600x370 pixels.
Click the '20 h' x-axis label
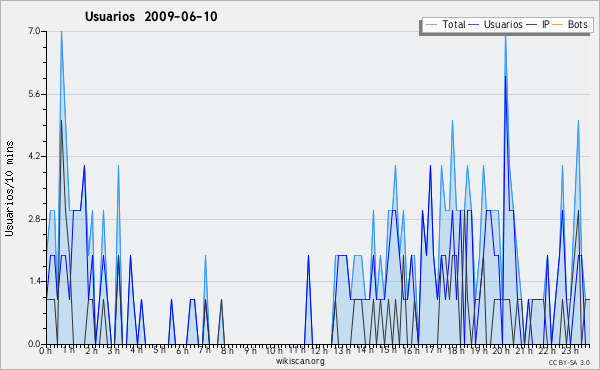pos(501,350)
